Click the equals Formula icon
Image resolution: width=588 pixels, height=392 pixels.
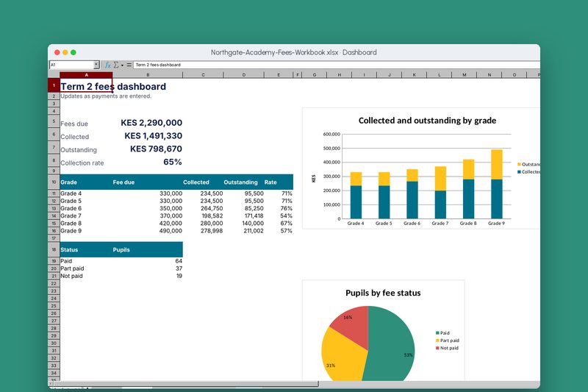[x=129, y=65]
